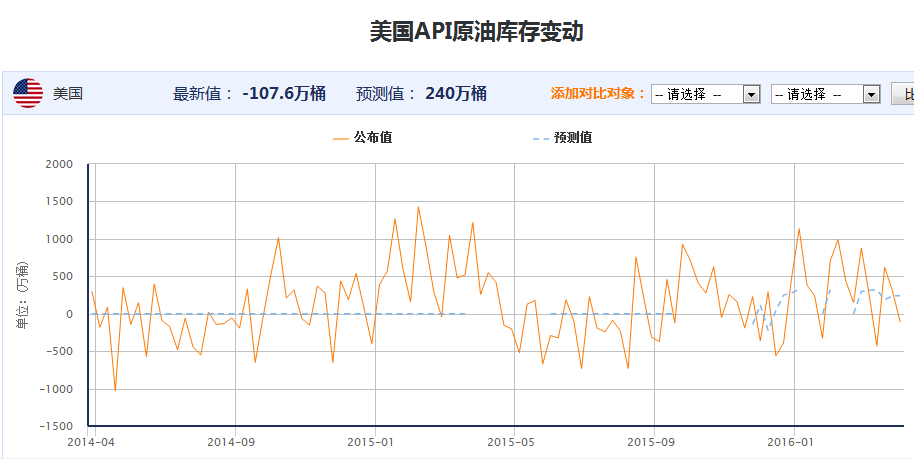Click the -1500 y-axis label
This screenshot has width=914, height=459.
click(57, 426)
